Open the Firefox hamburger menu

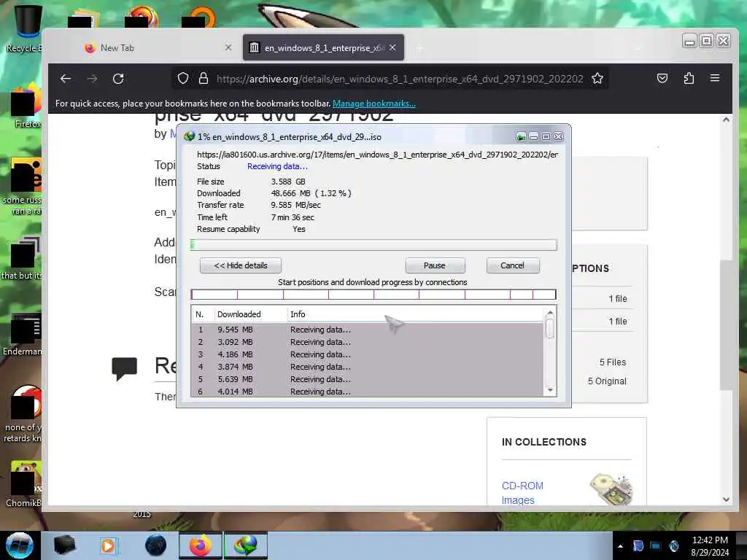[715, 77]
